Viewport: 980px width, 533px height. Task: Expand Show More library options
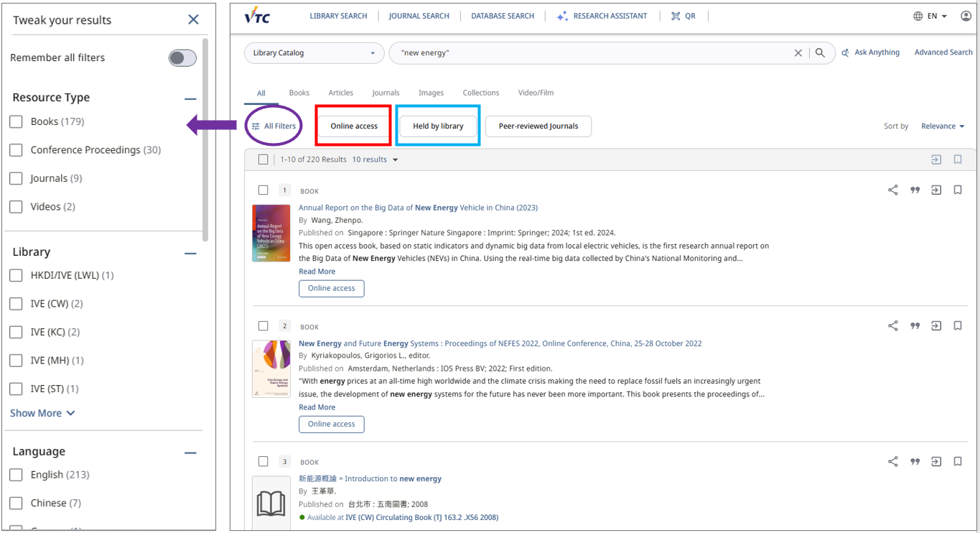(x=42, y=413)
